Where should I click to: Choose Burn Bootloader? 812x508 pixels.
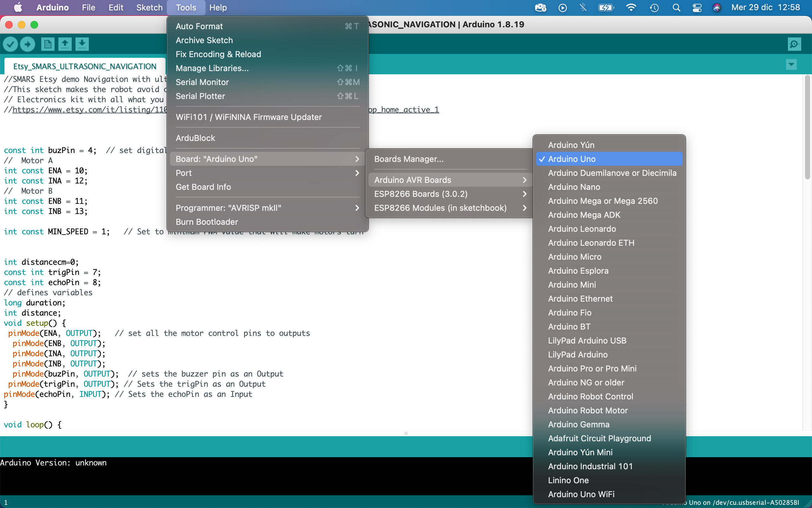267,222
